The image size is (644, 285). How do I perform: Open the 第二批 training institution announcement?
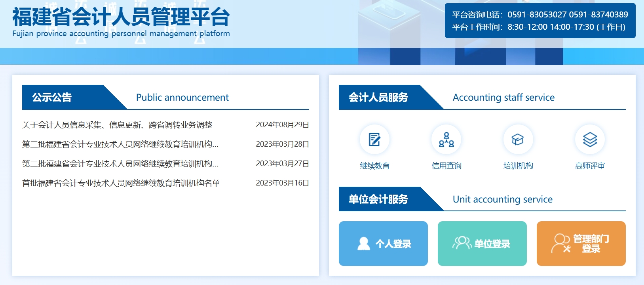pos(120,164)
